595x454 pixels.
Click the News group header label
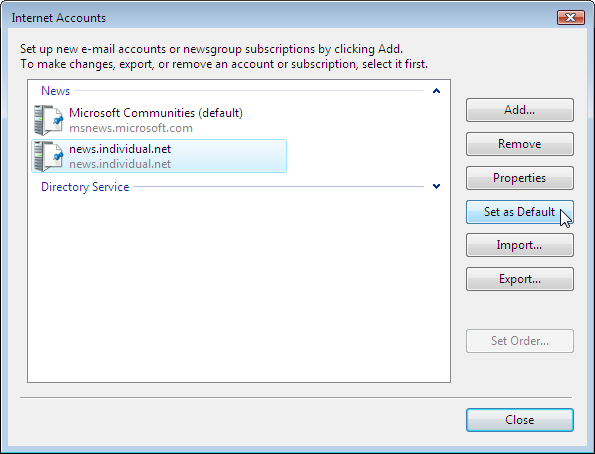[55, 91]
